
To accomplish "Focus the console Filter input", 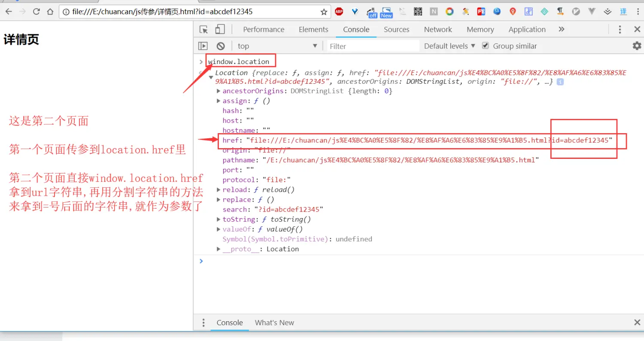I will tap(373, 46).
